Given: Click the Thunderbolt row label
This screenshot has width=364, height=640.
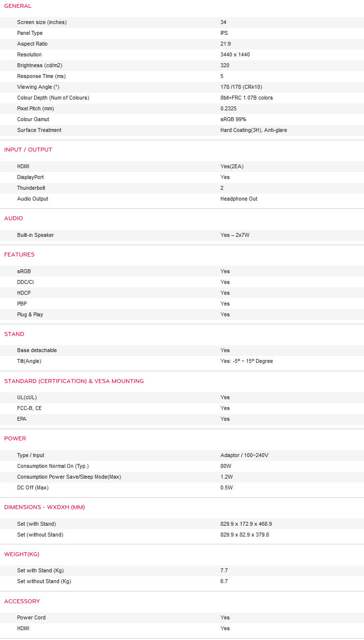Looking at the screenshot, I should [31, 188].
